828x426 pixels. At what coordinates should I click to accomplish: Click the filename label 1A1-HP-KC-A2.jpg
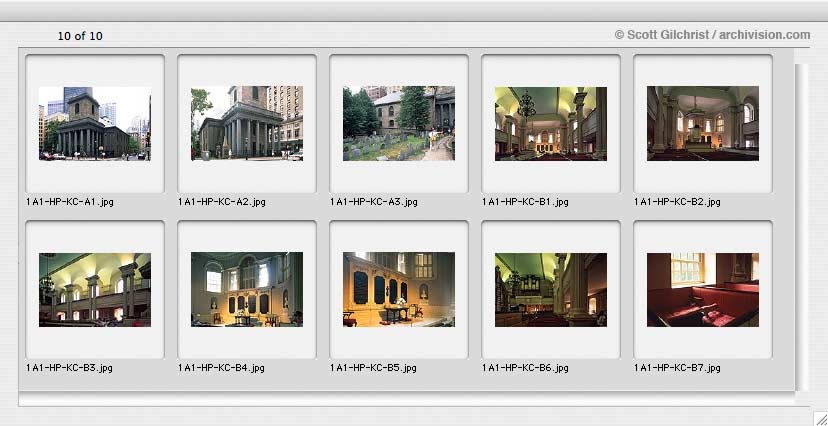coord(221,202)
